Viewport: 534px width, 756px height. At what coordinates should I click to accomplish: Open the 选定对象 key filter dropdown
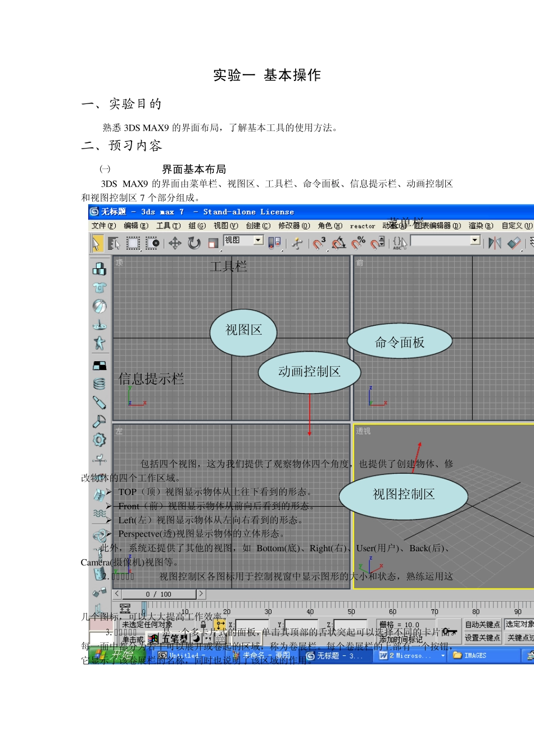click(519, 624)
